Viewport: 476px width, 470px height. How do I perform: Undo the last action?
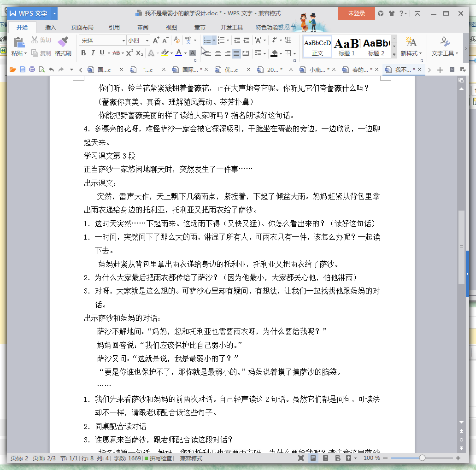[x=51, y=70]
